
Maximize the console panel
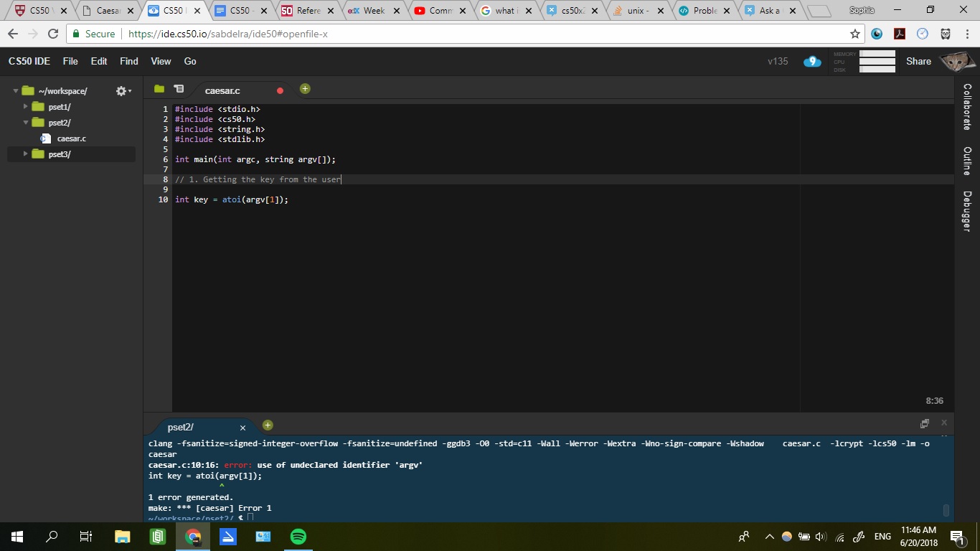coord(925,423)
